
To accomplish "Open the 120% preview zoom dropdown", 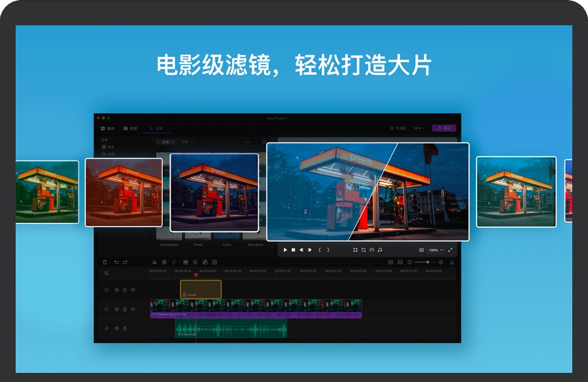I will 435,249.
